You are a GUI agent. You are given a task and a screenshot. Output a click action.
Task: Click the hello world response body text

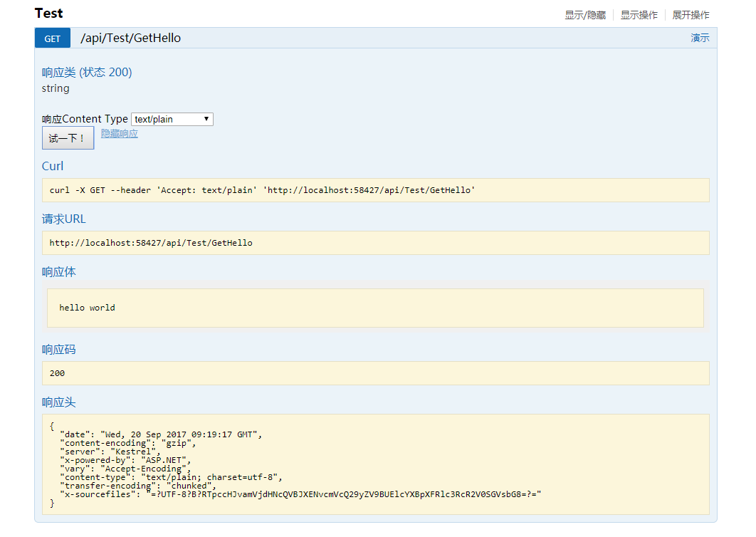(88, 308)
